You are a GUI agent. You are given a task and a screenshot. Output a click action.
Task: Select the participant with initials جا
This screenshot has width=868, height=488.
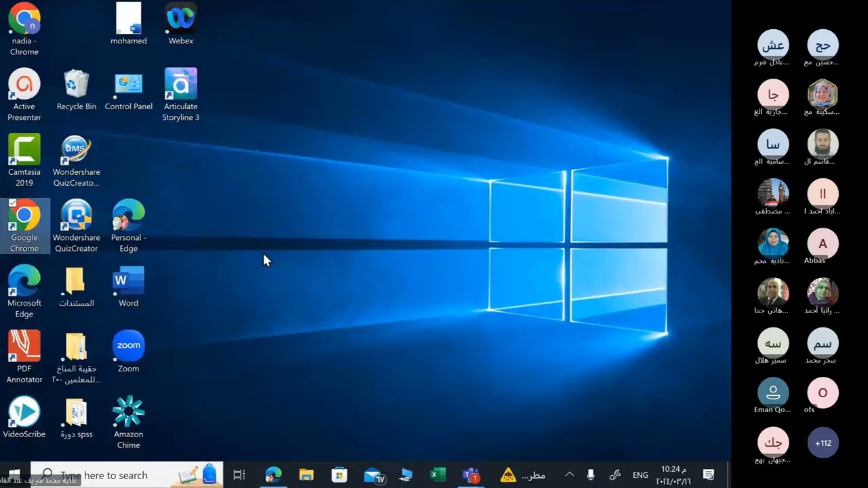773,95
